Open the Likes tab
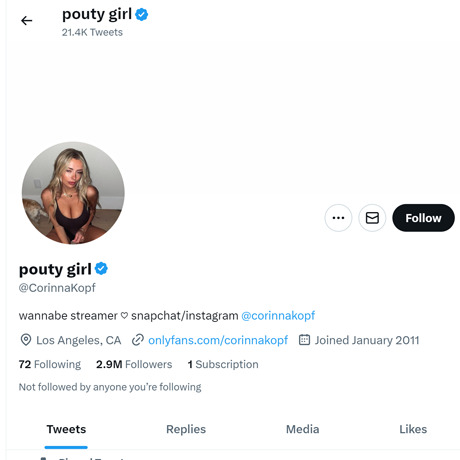 coord(413,429)
